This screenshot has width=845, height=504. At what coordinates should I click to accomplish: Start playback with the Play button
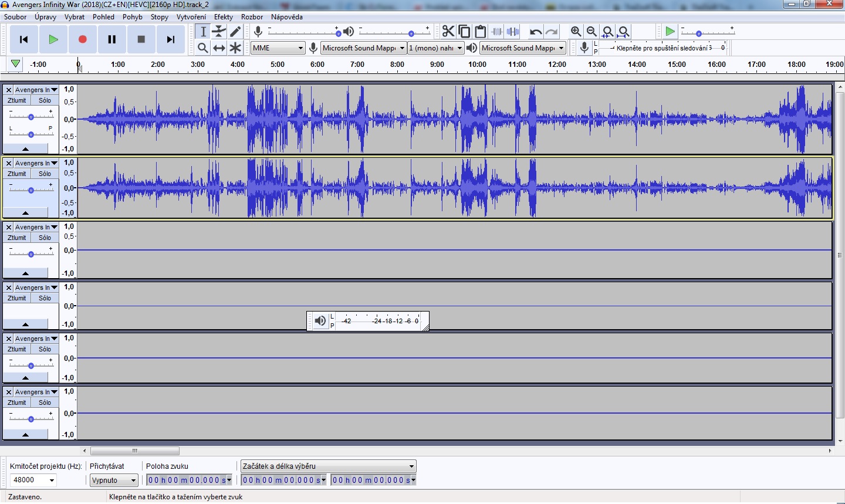tap(53, 39)
